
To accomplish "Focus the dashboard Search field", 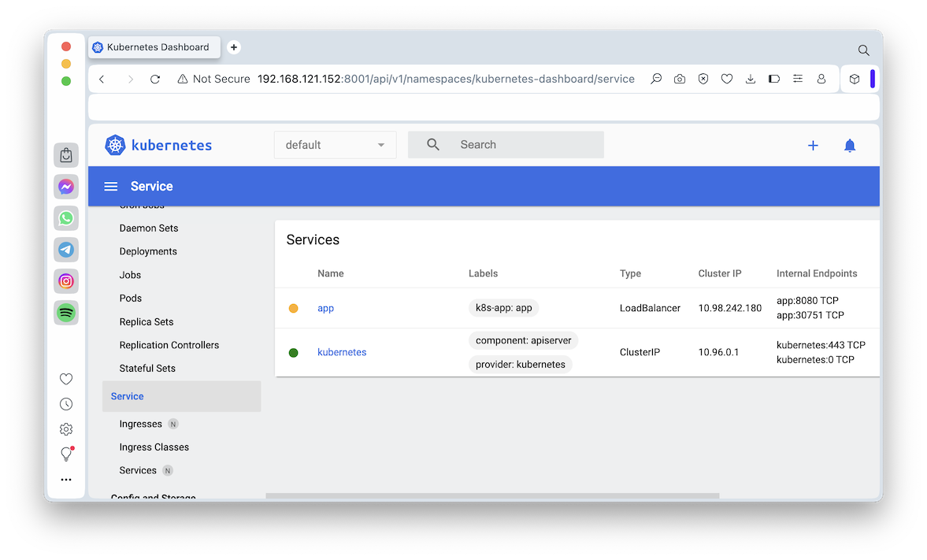I will pyautogui.click(x=506, y=145).
